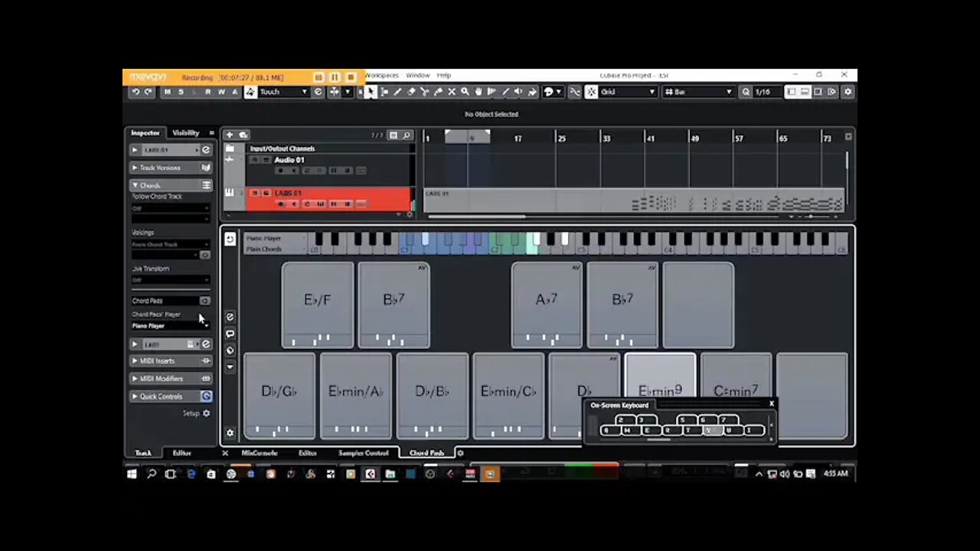Toggle Quick Controls activation icon
Viewport: 980px width, 551px height.
[206, 396]
